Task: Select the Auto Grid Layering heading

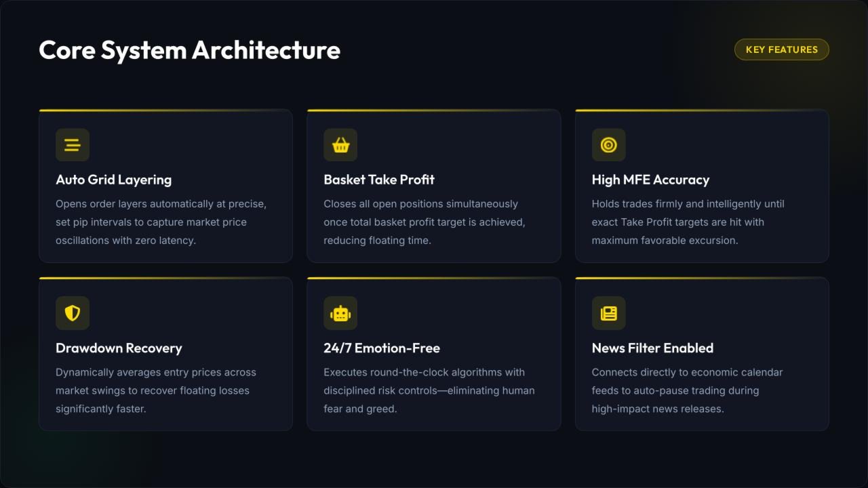Action: pos(114,180)
